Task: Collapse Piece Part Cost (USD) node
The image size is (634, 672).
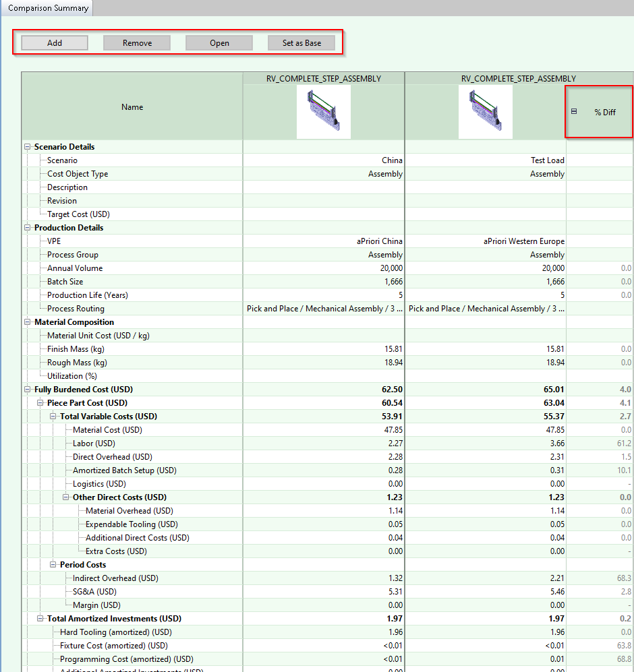Action: tap(40, 403)
